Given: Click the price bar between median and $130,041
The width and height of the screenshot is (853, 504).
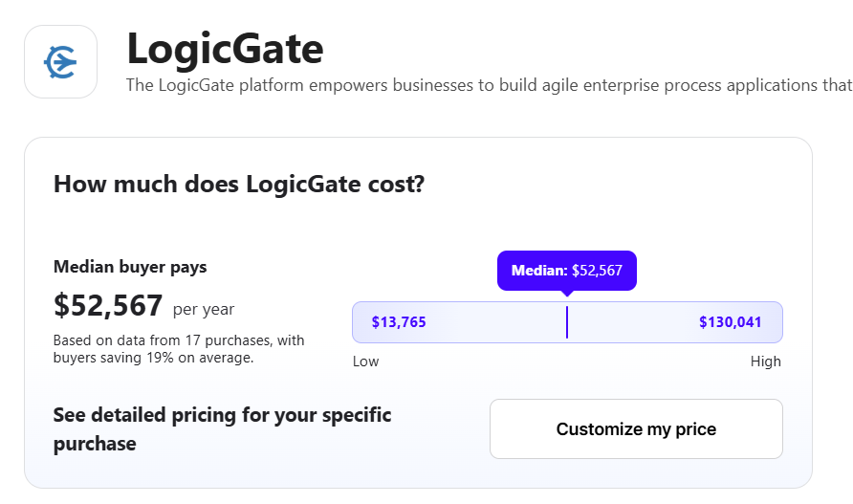Looking at the screenshot, I should coord(631,322).
